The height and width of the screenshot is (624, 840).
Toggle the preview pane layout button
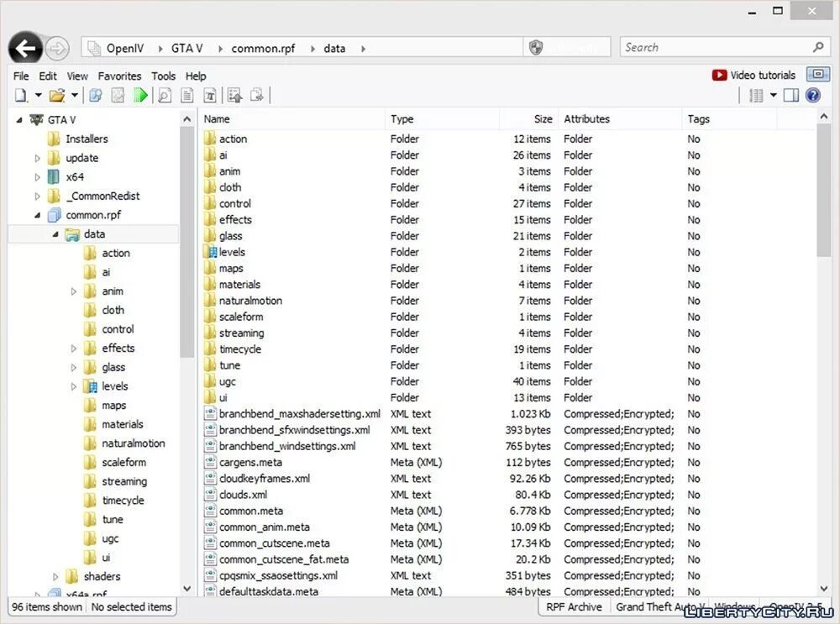790,96
